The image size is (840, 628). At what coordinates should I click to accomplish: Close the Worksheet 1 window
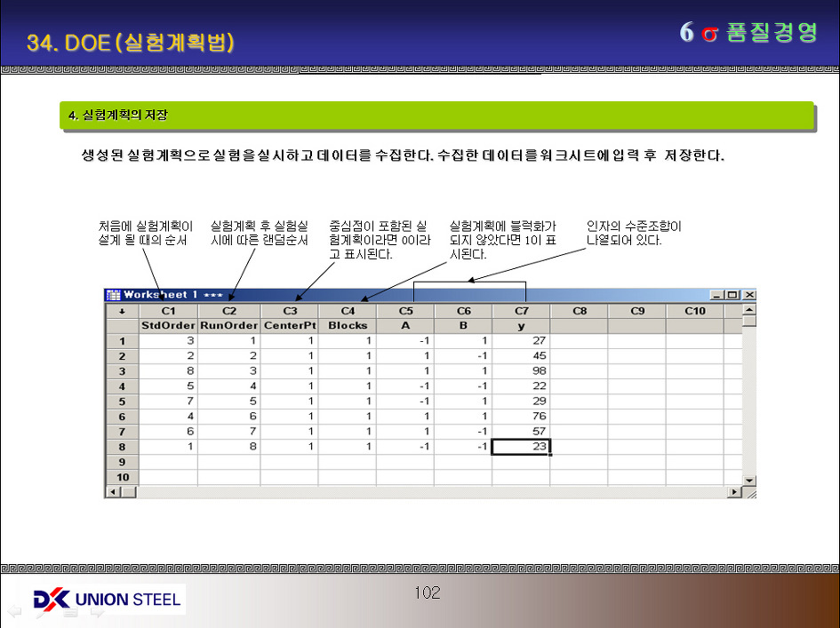(x=748, y=295)
